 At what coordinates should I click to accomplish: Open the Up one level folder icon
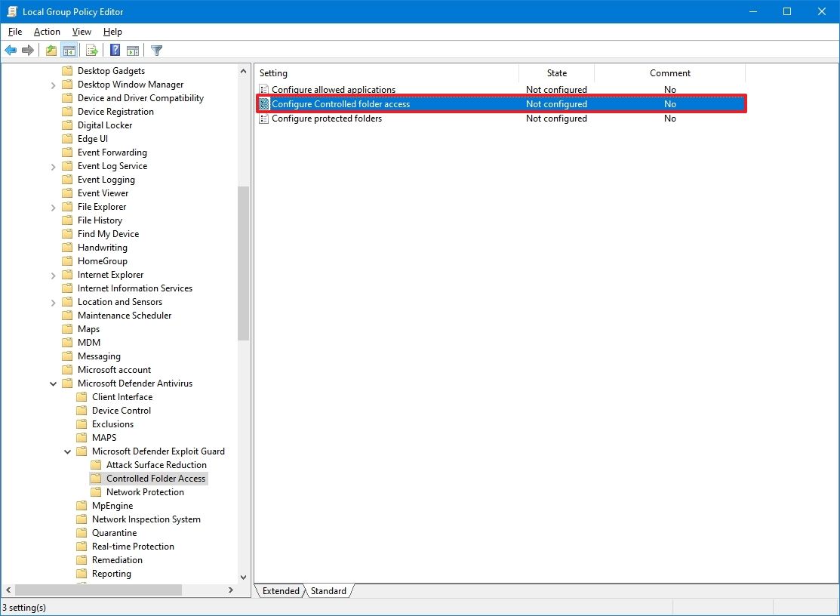coord(50,50)
